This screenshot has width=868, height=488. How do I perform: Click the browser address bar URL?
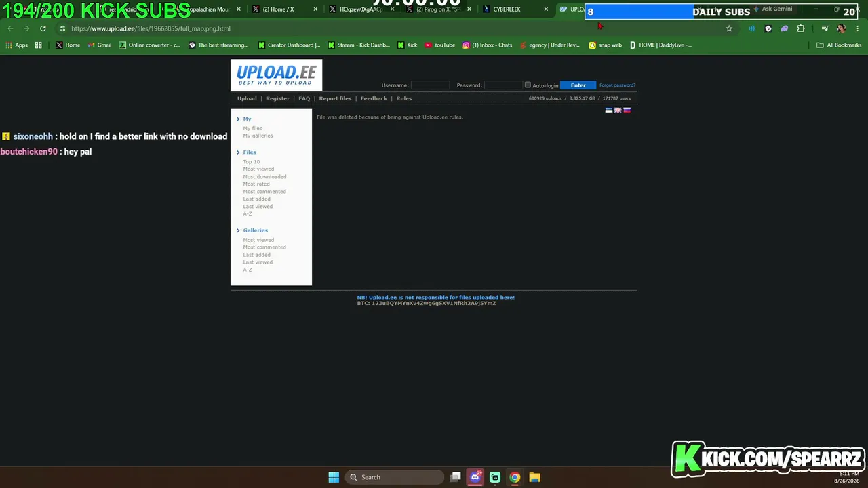[x=151, y=28]
